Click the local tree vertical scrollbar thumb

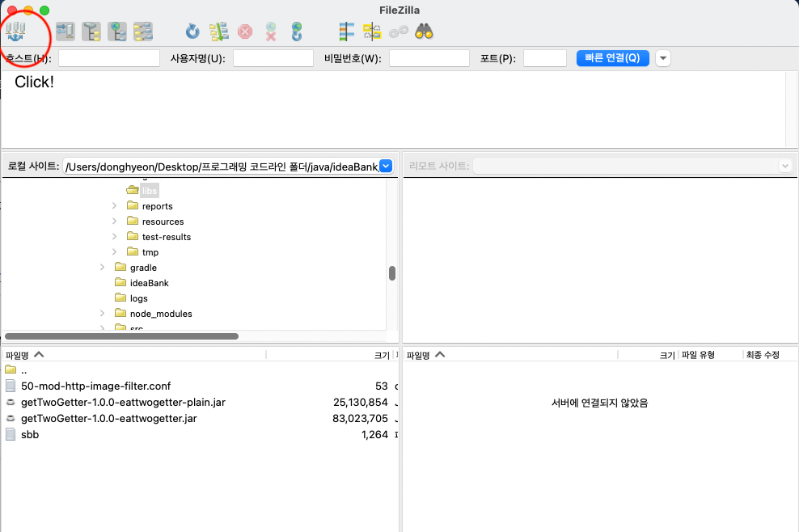pos(392,273)
